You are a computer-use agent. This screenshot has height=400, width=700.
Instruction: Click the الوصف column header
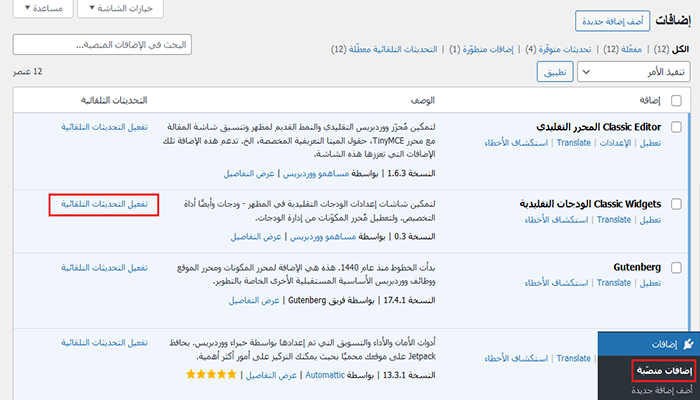pyautogui.click(x=422, y=100)
